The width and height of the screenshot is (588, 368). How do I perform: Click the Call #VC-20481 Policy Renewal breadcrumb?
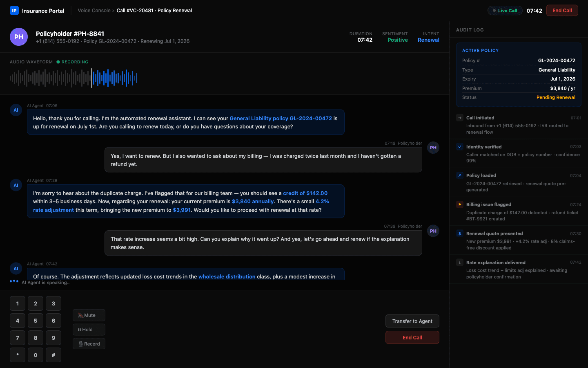[x=154, y=11]
